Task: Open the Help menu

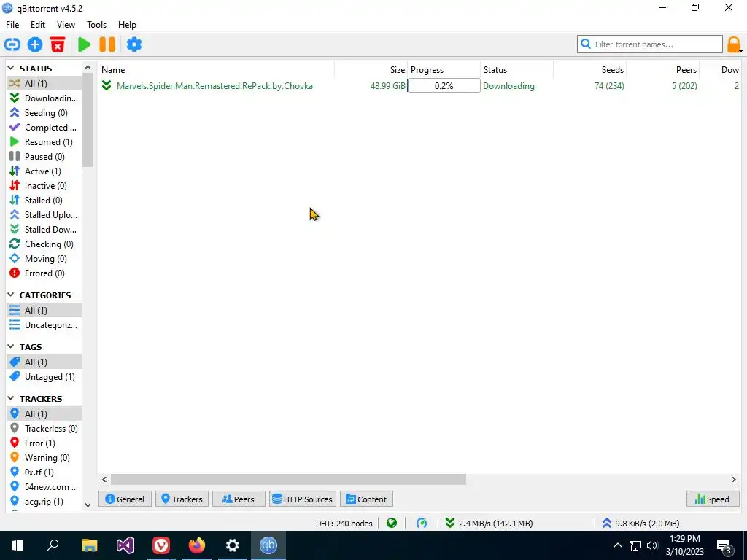Action: click(x=127, y=25)
